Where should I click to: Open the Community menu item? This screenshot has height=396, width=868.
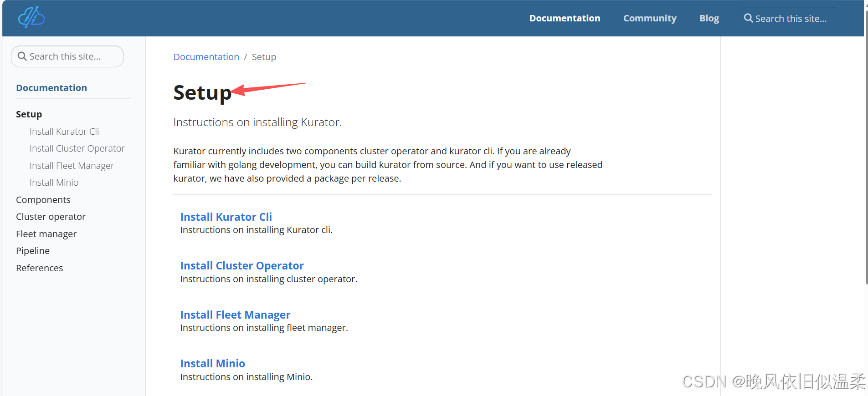(x=650, y=18)
